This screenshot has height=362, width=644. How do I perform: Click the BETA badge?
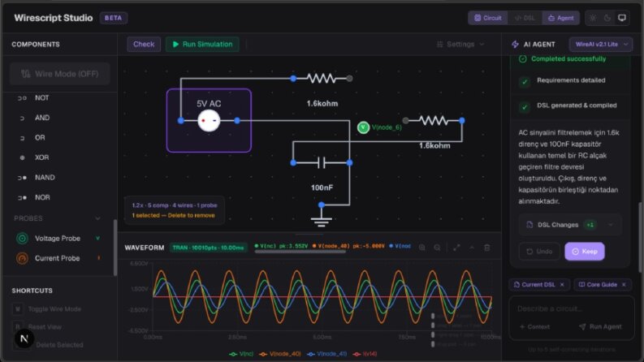coord(114,18)
